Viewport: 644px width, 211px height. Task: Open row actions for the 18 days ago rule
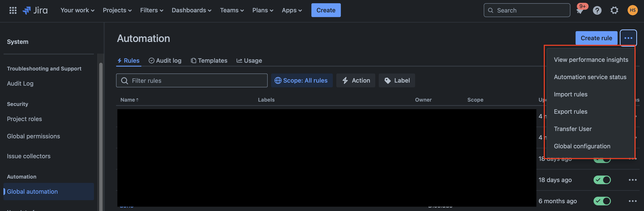point(633,180)
